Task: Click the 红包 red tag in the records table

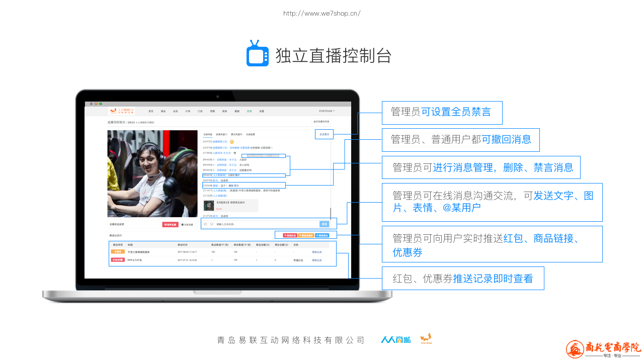Action: 118,260
